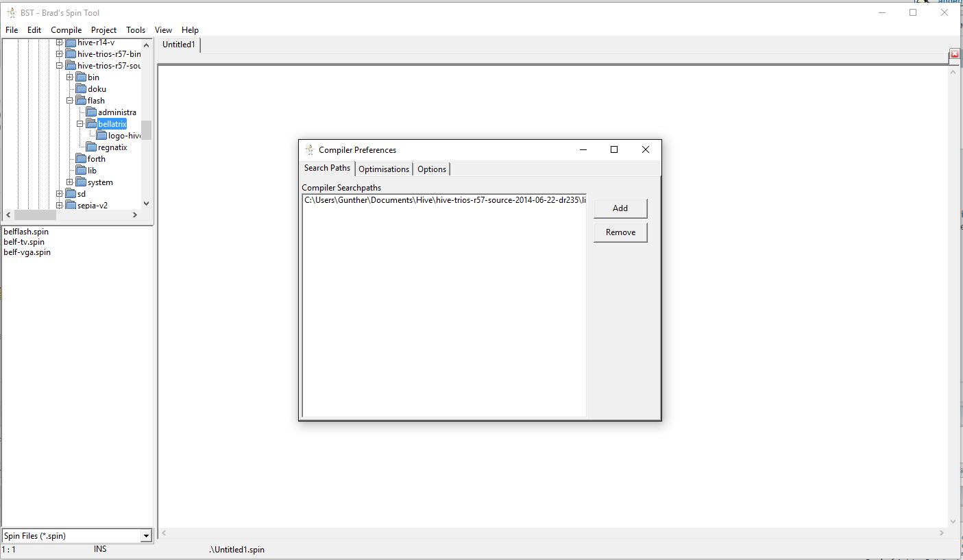Screen dimensions: 963x560
Task: Click the Remove search path button
Action: (x=620, y=232)
